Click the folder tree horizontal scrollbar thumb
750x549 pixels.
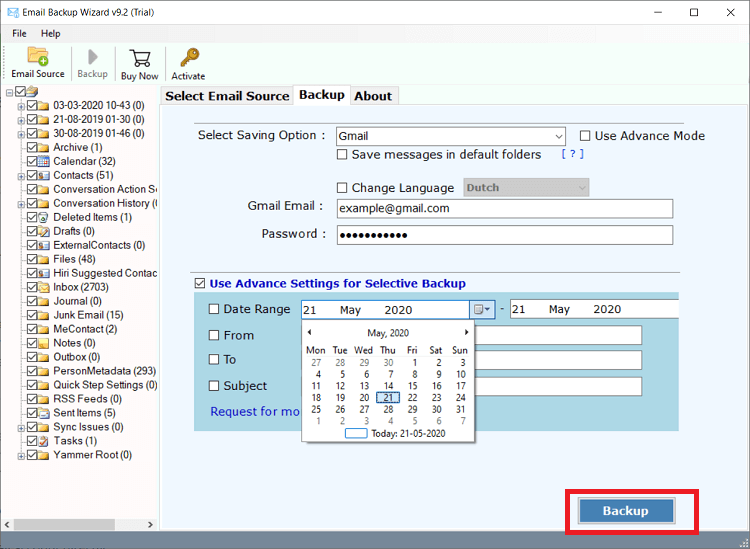coord(64,525)
